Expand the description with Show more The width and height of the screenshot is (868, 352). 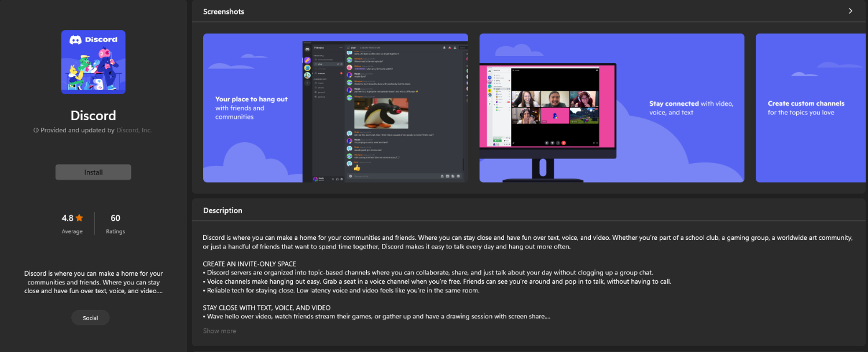pyautogui.click(x=219, y=331)
